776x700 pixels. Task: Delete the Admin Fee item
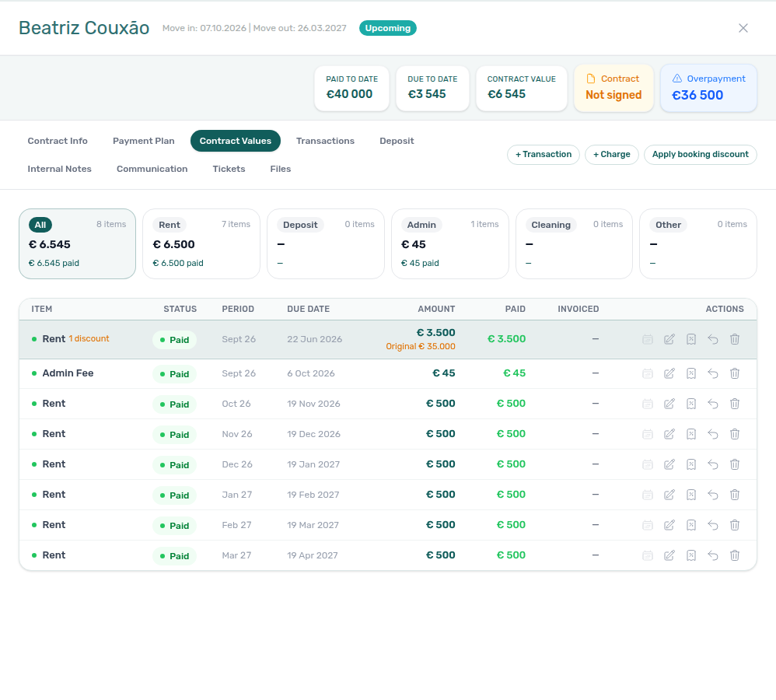[x=735, y=373]
